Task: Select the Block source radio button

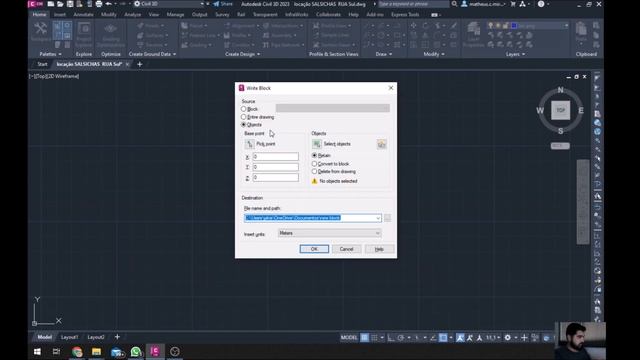Action: tap(244, 109)
